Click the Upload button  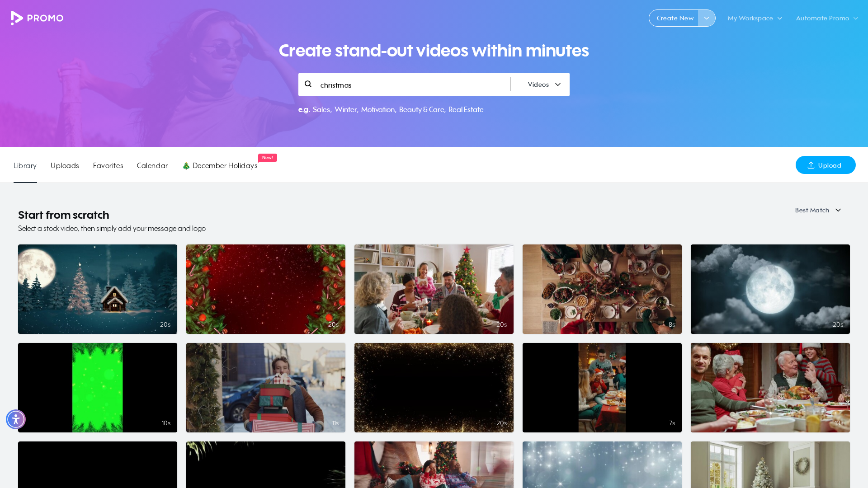click(x=826, y=165)
